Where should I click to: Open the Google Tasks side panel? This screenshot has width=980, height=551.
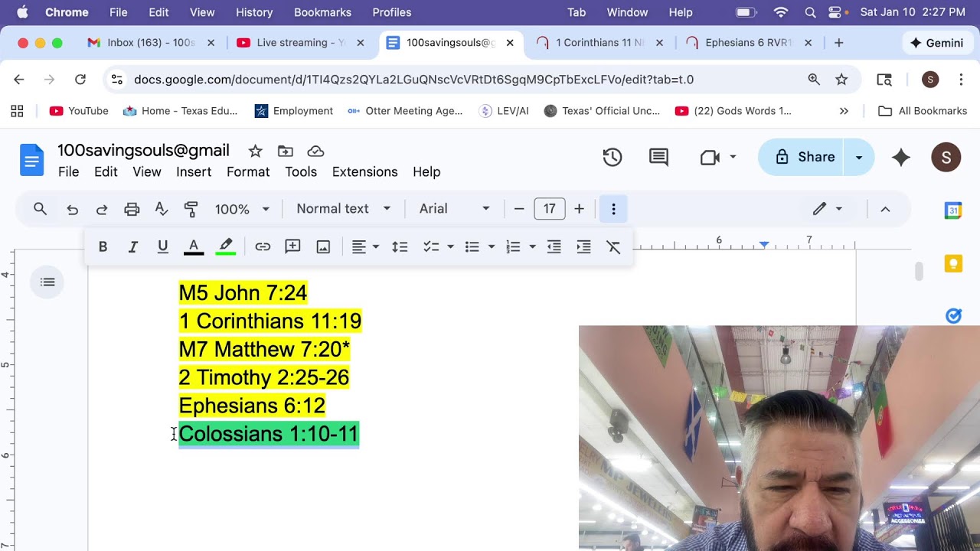(x=953, y=315)
